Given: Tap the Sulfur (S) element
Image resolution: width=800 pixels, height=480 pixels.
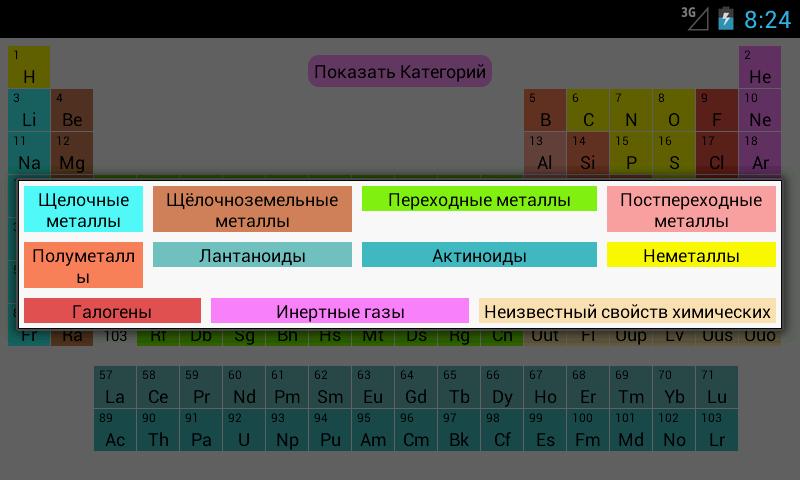Looking at the screenshot, I should click(674, 153).
